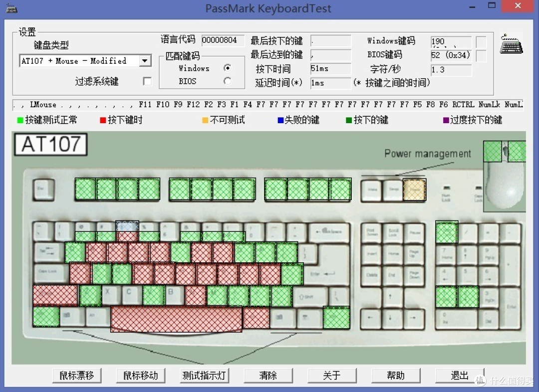Click the red-hatched spacebar on the keyboard
Screen dimensions: 539x392
point(176,319)
